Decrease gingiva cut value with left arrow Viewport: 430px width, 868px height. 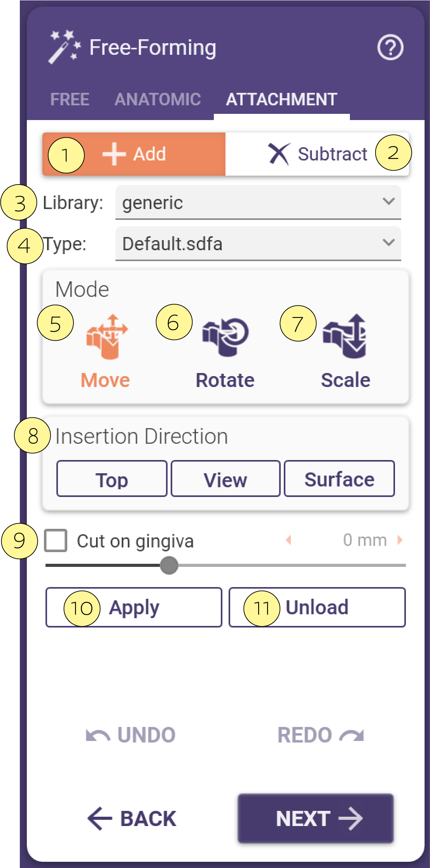288,540
